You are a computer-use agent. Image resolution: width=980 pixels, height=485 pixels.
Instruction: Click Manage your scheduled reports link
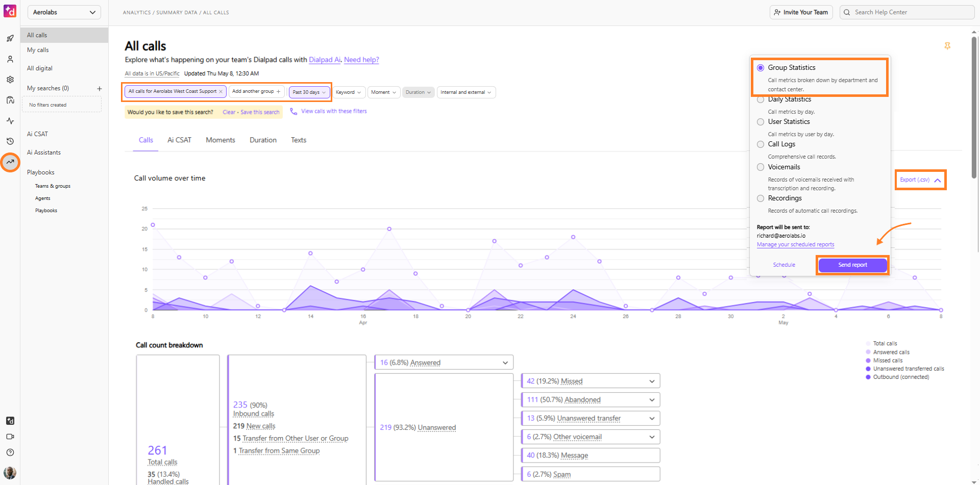pyautogui.click(x=795, y=245)
